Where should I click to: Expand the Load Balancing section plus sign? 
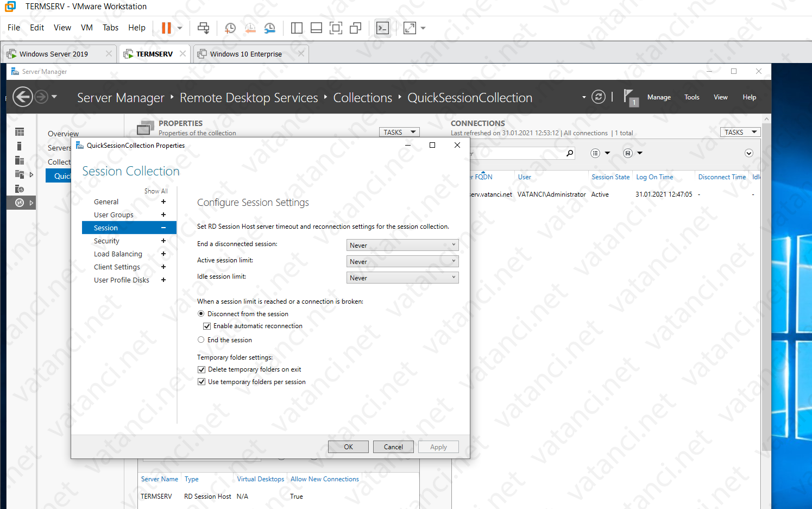click(163, 254)
